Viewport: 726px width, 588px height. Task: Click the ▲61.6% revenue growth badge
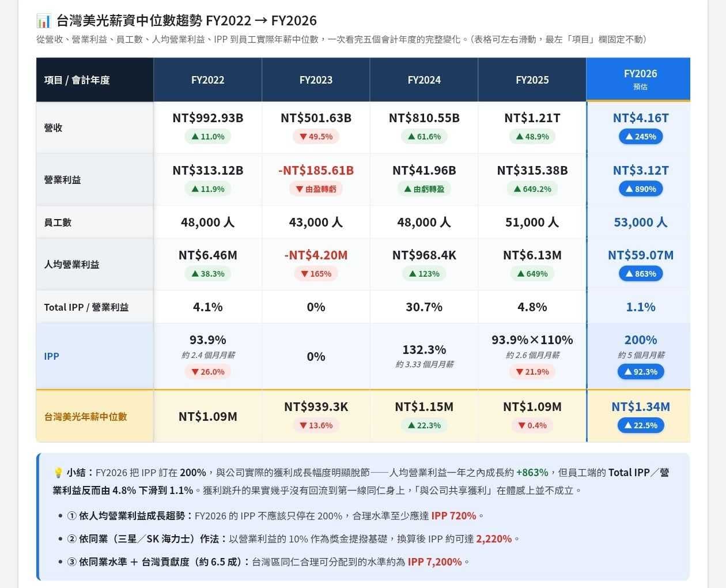[x=424, y=137]
